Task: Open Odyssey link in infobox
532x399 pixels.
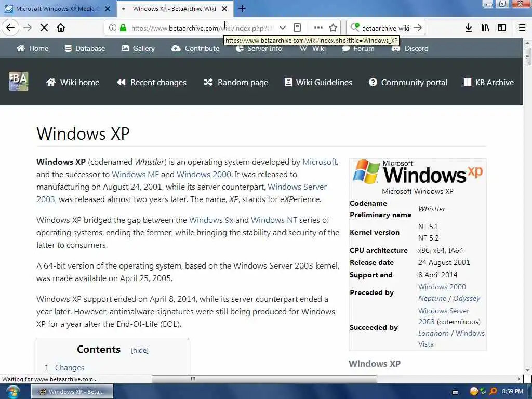Action: [x=467, y=299]
